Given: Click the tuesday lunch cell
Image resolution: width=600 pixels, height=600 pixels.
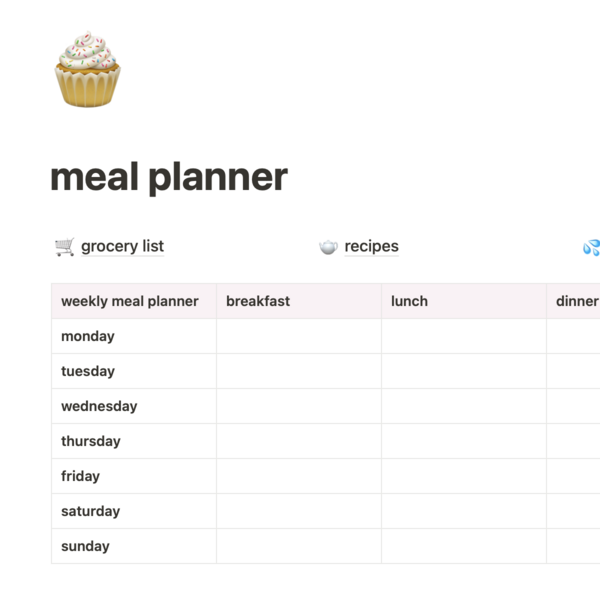Looking at the screenshot, I should [x=464, y=371].
